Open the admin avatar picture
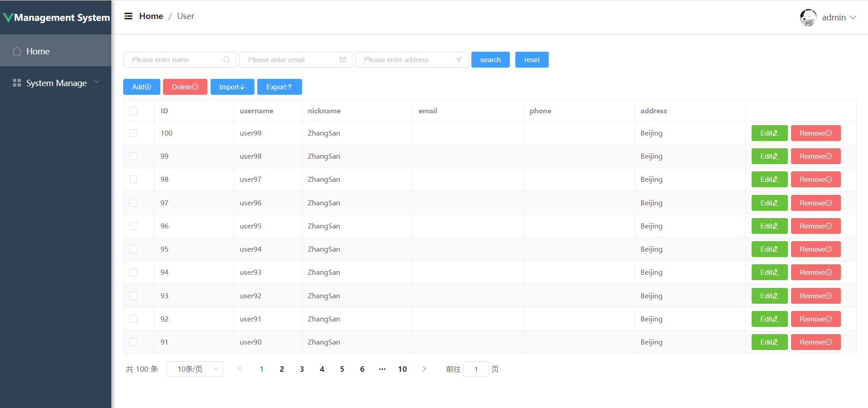The image size is (868, 408). (x=808, y=18)
